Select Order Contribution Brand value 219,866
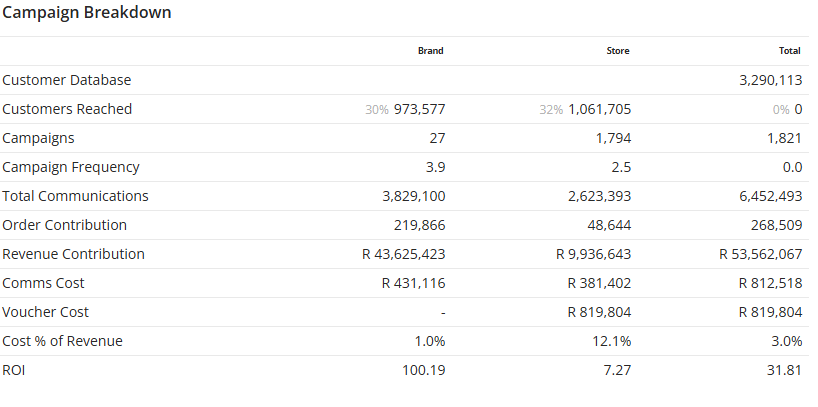The image size is (818, 407). (x=419, y=225)
